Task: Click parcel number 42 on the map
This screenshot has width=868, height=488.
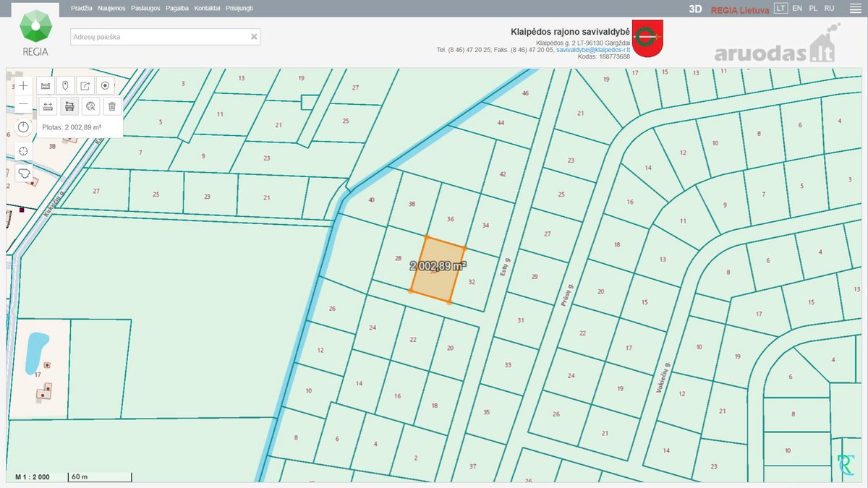Action: (x=503, y=174)
